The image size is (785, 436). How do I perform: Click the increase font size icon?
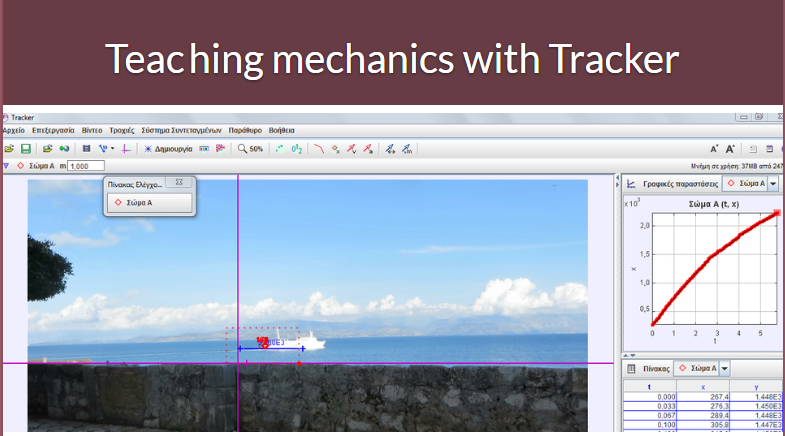coord(730,148)
